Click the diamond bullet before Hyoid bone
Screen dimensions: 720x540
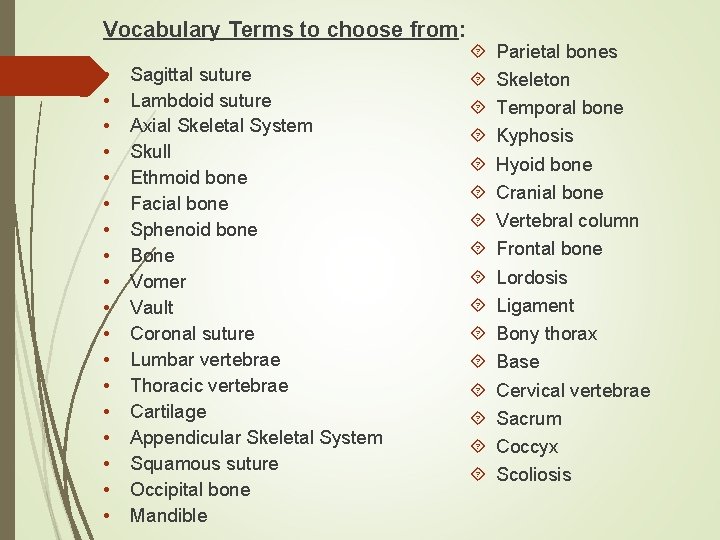pos(478,164)
